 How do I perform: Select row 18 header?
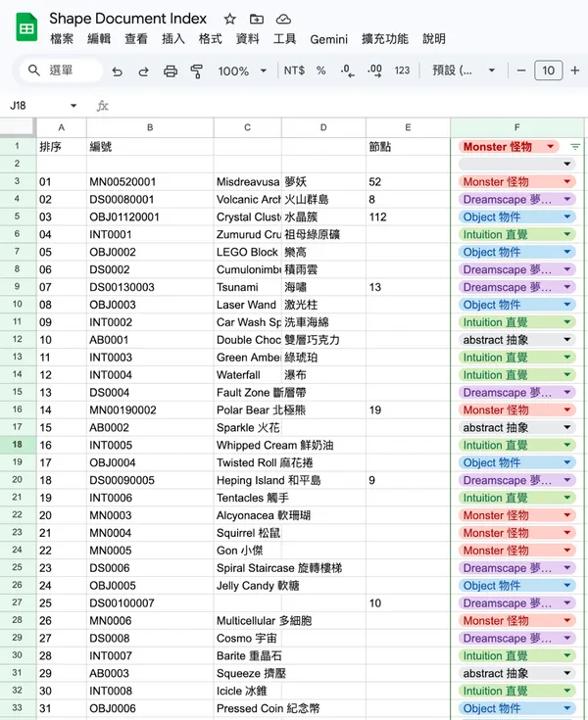18,445
